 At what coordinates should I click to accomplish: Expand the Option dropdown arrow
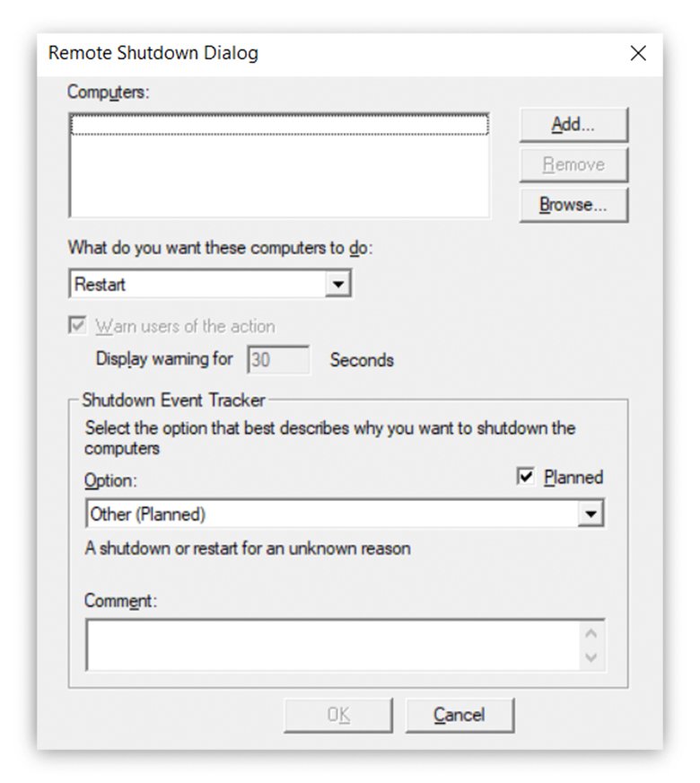tap(591, 515)
